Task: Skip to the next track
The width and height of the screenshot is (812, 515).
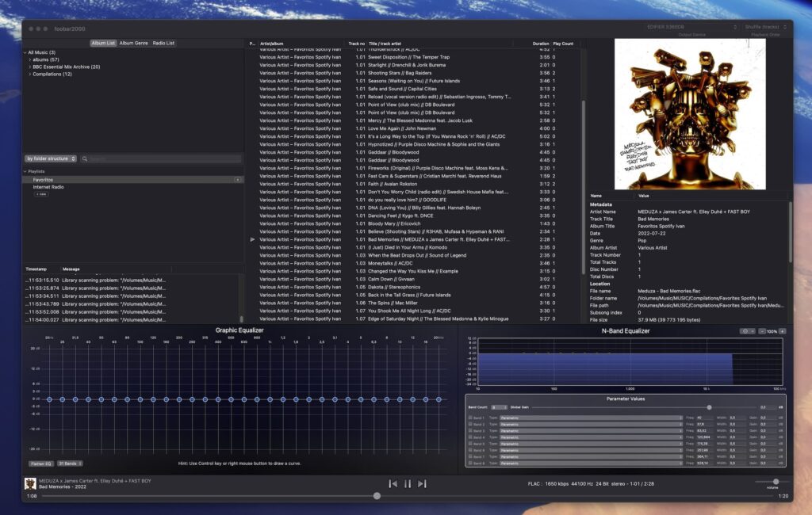Action: [x=422, y=483]
